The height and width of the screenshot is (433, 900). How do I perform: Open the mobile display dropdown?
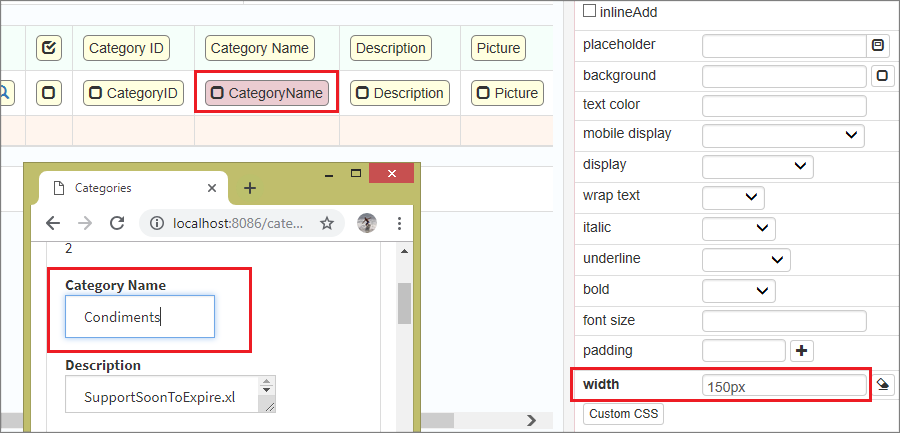[x=783, y=136]
